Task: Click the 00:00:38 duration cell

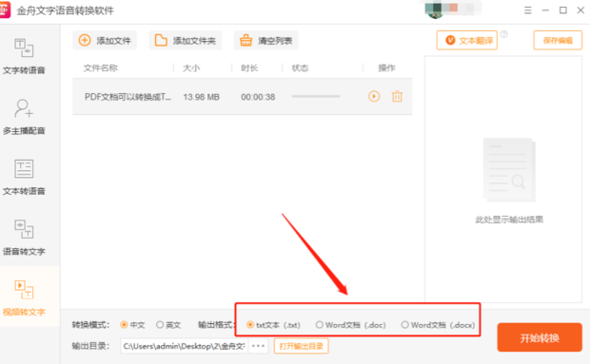Action: coord(258,97)
